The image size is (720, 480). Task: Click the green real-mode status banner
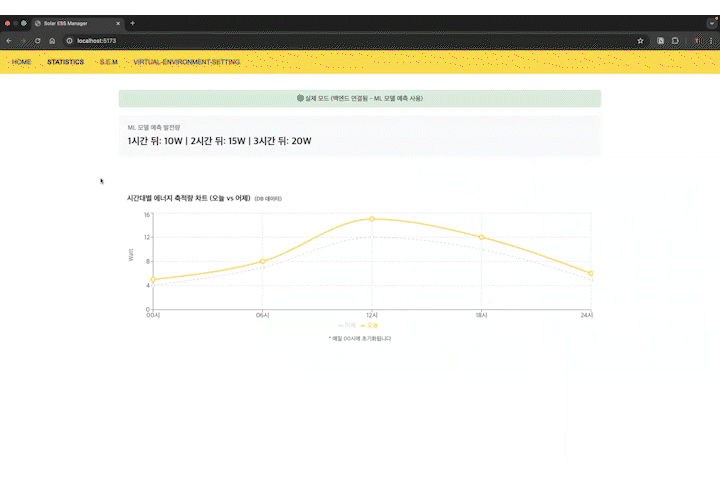pyautogui.click(x=360, y=98)
